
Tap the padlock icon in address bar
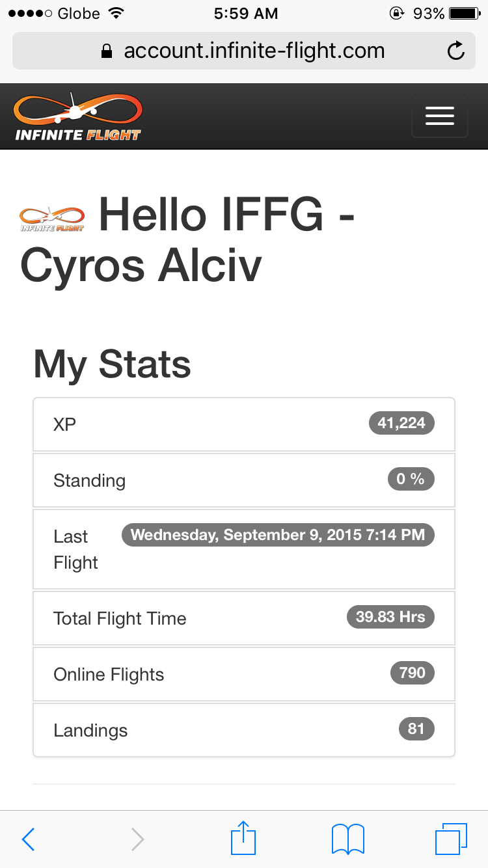(107, 51)
